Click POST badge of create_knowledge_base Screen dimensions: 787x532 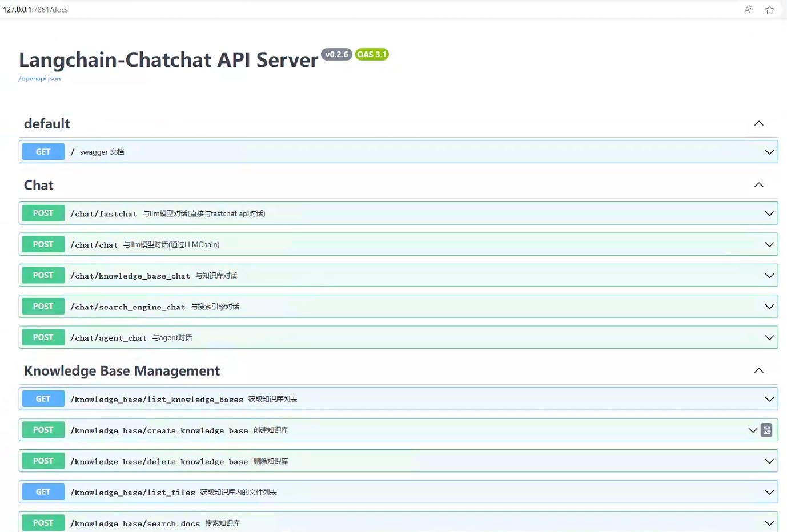[43, 430]
